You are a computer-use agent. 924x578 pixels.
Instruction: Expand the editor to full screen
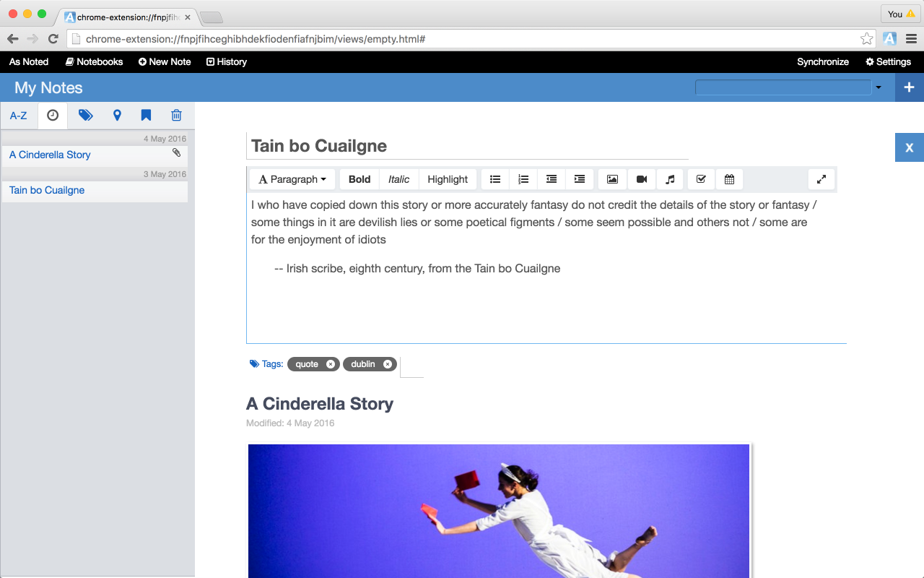pos(821,179)
